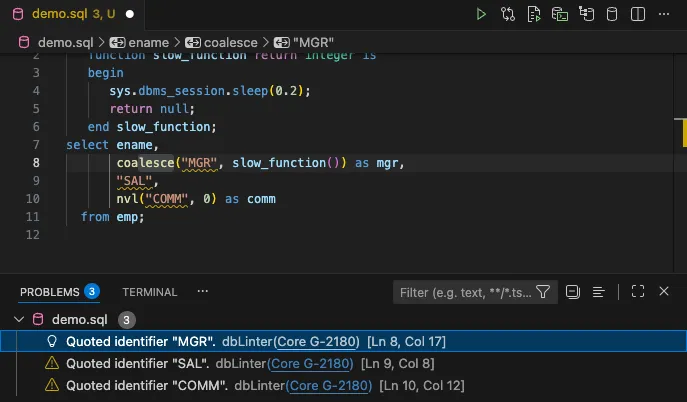Click the funnel filter icon in Problems
687x402 pixels.
543,292
